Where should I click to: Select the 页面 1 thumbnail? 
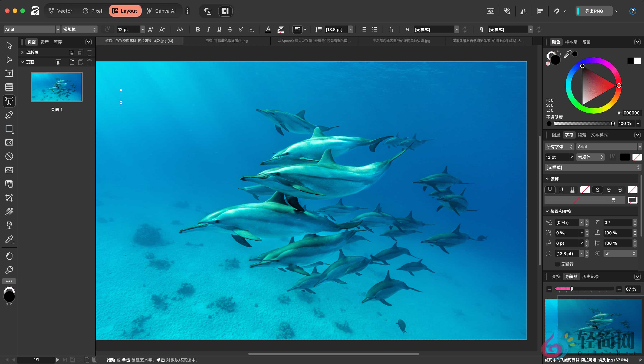click(x=57, y=87)
